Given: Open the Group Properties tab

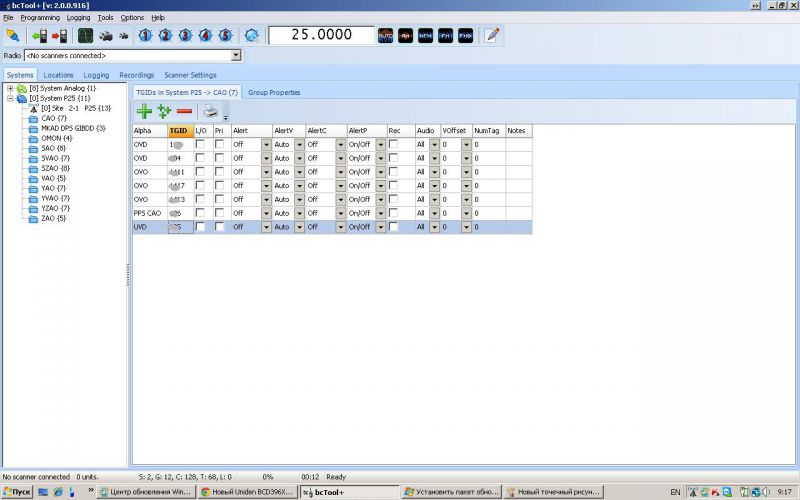Looking at the screenshot, I should [x=274, y=92].
